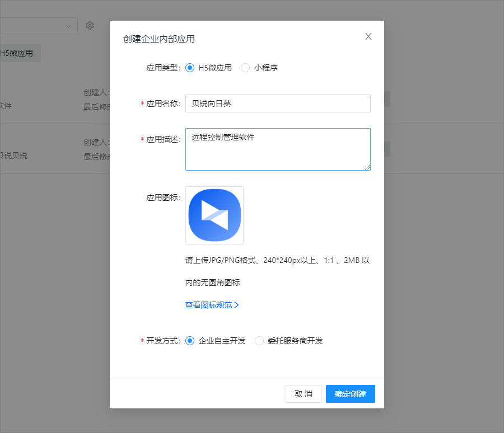Click into the 应用描述 text area
The width and height of the screenshot is (504, 433).
(278, 149)
